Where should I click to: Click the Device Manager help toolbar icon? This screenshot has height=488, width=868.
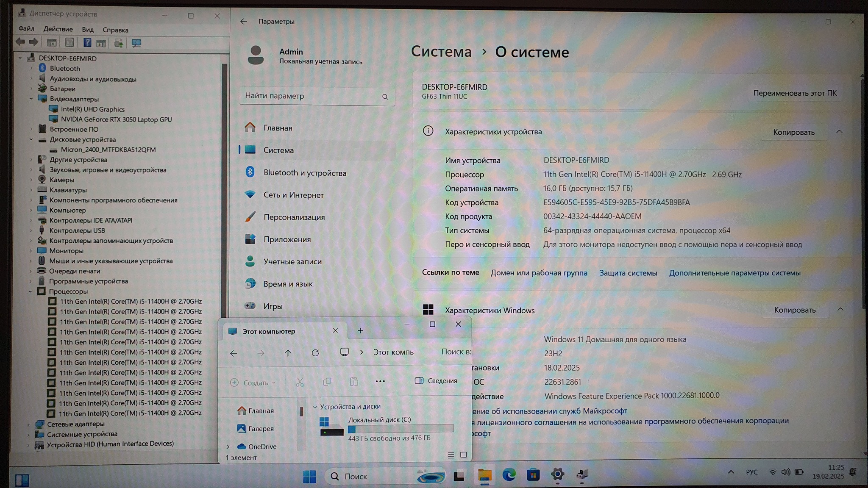pyautogui.click(x=87, y=43)
